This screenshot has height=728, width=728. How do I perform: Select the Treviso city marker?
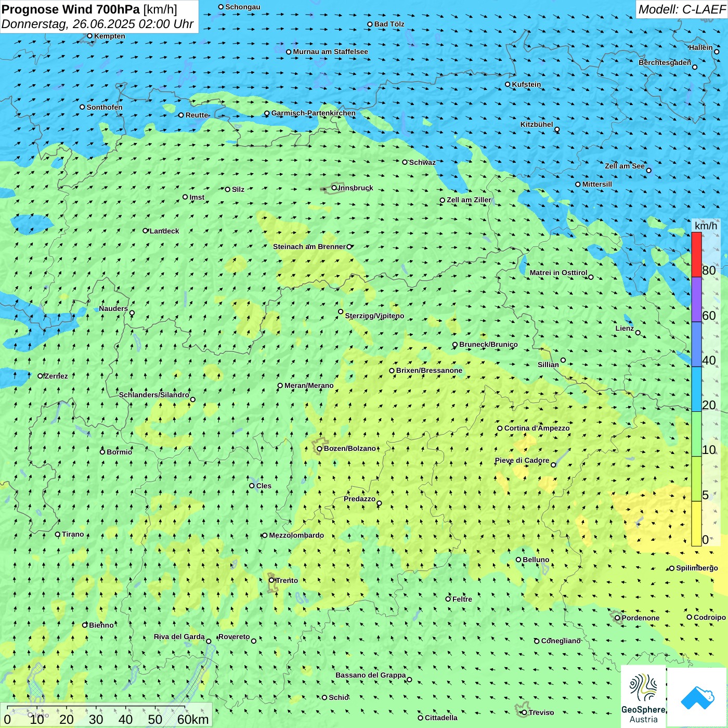(x=524, y=712)
